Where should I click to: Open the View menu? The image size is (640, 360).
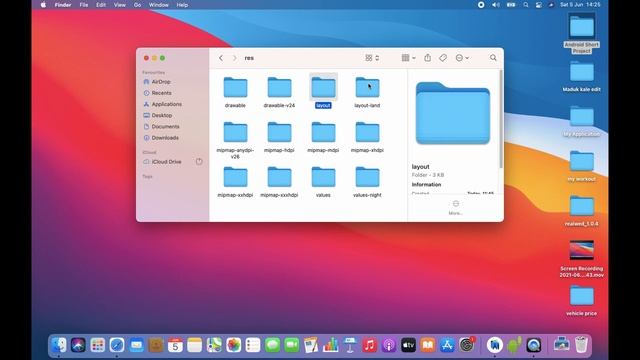(120, 5)
